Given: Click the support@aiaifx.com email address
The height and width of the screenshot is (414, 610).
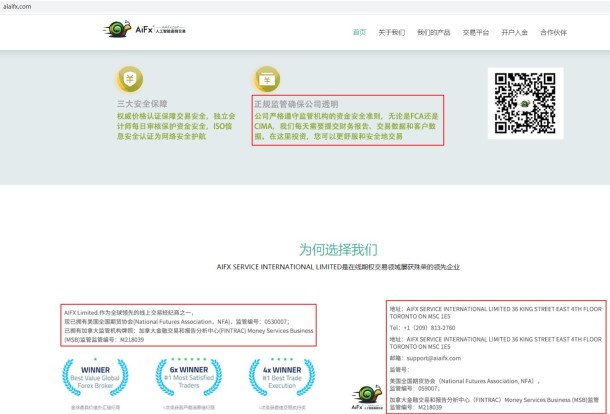Looking at the screenshot, I should pos(434,358).
